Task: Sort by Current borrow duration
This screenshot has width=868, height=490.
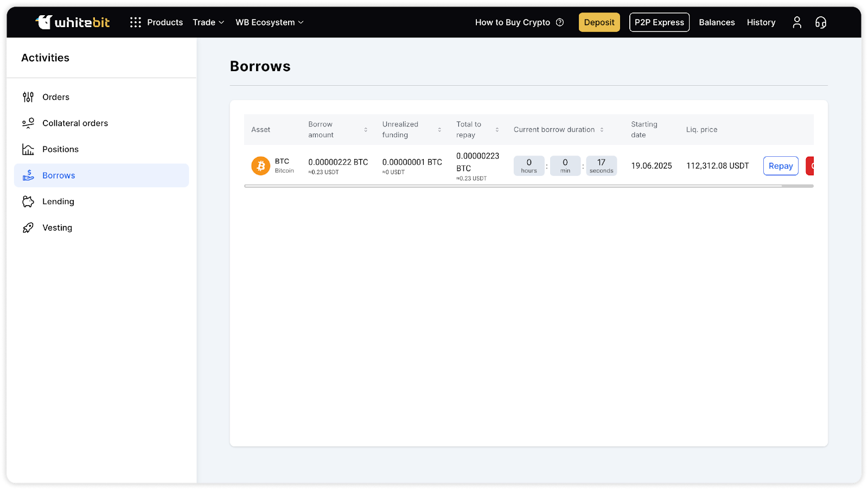Action: pos(602,130)
